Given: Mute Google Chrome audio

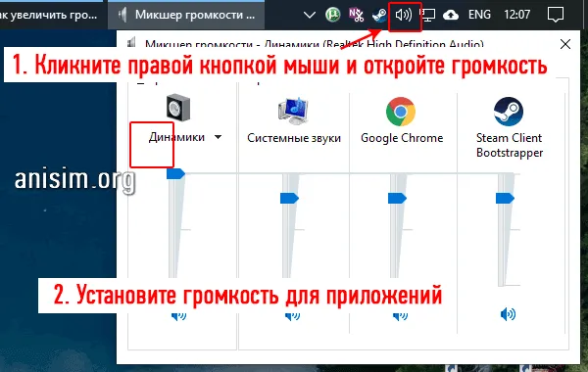Looking at the screenshot, I should (400, 316).
